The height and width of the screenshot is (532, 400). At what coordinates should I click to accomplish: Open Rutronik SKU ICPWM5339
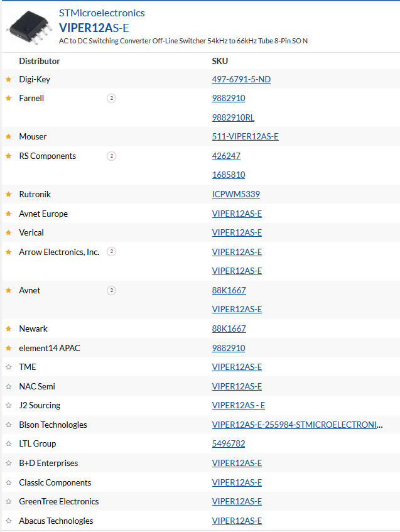point(236,195)
